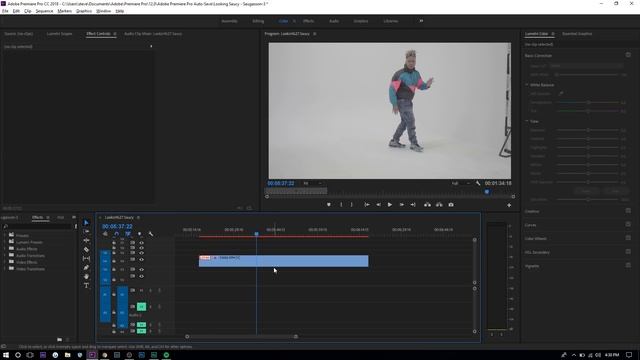
Task: Expand the Presets folder in Effects
Action: (x=5, y=236)
